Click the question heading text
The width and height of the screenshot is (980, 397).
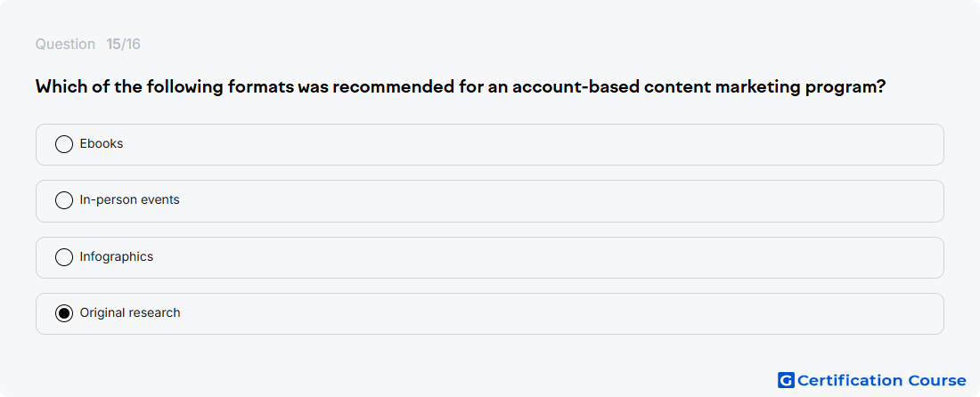(x=461, y=86)
